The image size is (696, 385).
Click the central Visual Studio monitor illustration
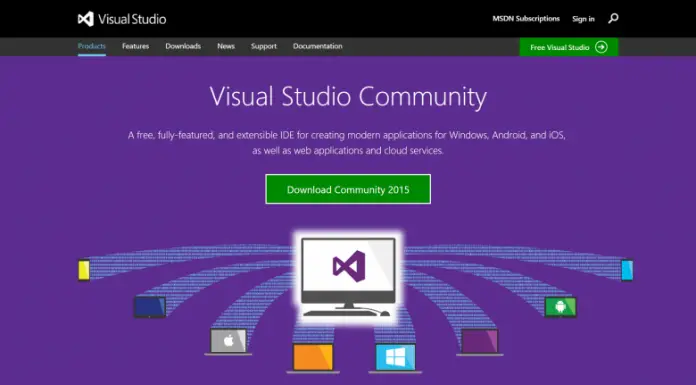(x=348, y=277)
